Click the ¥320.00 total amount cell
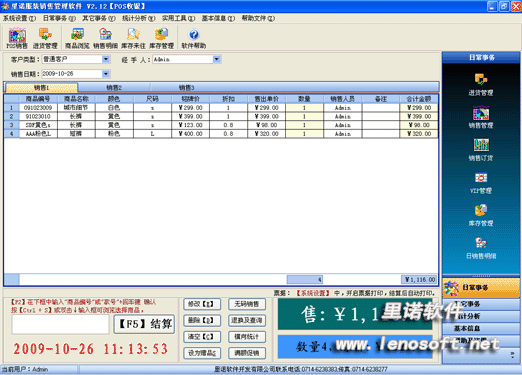Viewport: 522px width, 375px height. (419, 134)
